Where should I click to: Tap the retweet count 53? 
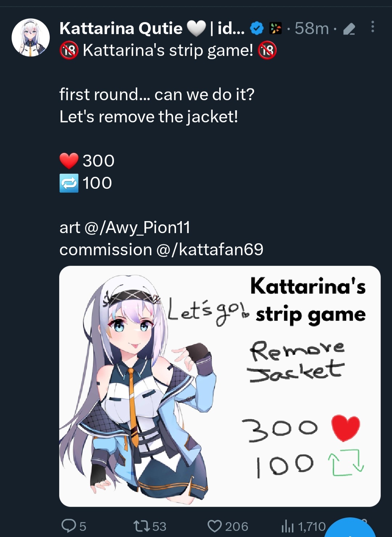pos(159,526)
